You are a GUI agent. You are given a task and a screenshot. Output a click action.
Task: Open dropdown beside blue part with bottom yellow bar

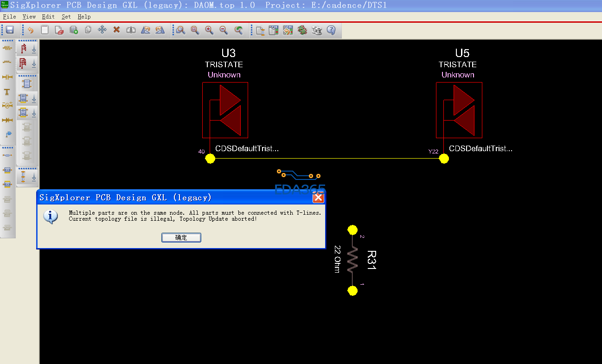tap(34, 98)
